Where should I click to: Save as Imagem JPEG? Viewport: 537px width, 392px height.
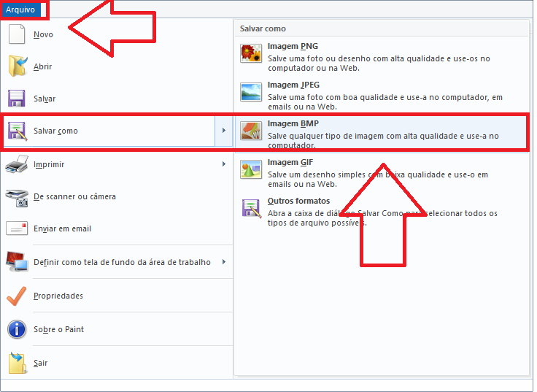382,95
